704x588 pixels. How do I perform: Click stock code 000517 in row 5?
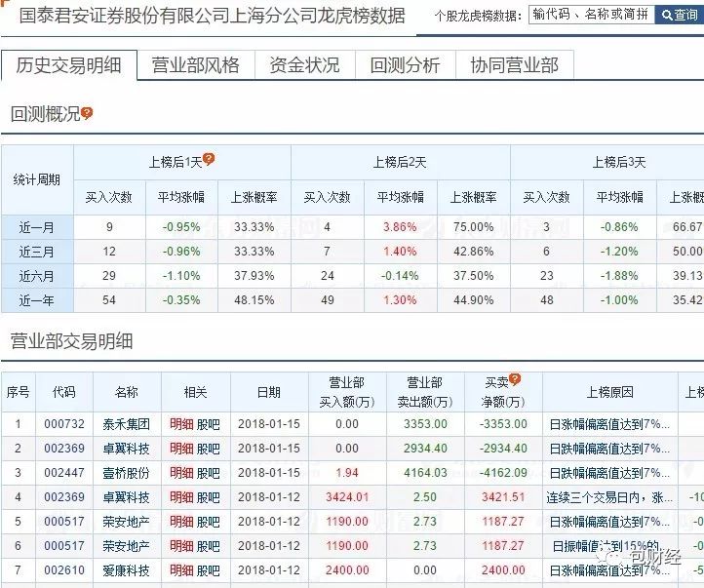click(x=64, y=522)
